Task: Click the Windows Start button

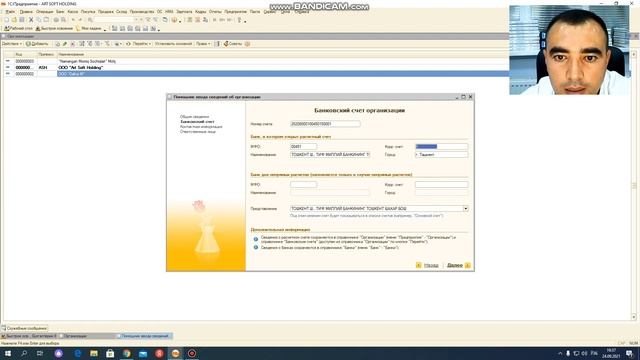Action: pyautogui.click(x=8, y=353)
